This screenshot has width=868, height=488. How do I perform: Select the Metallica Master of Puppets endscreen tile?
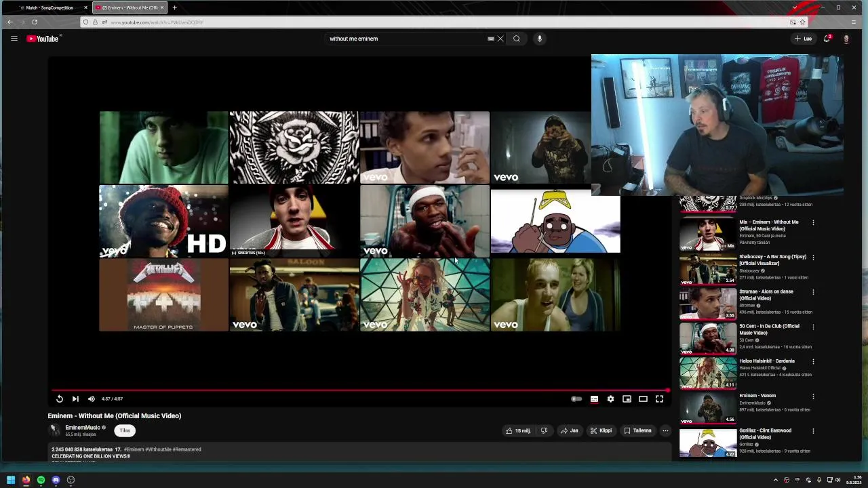pos(163,295)
